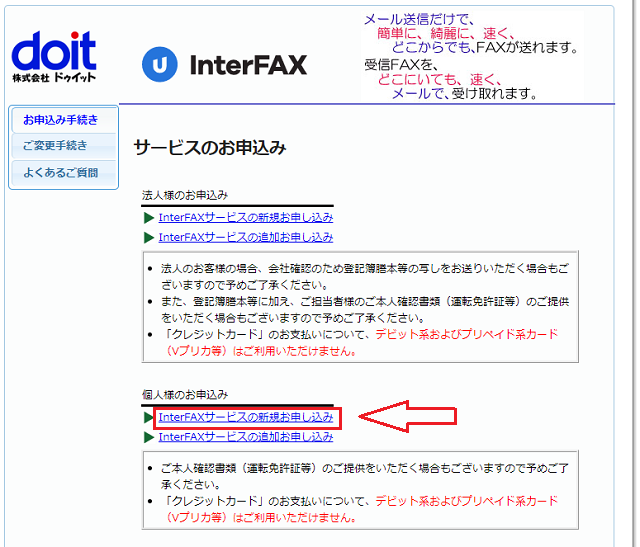Open corporate InterFAXサービスの追加お申し込み link
The image size is (640, 547).
point(246,237)
